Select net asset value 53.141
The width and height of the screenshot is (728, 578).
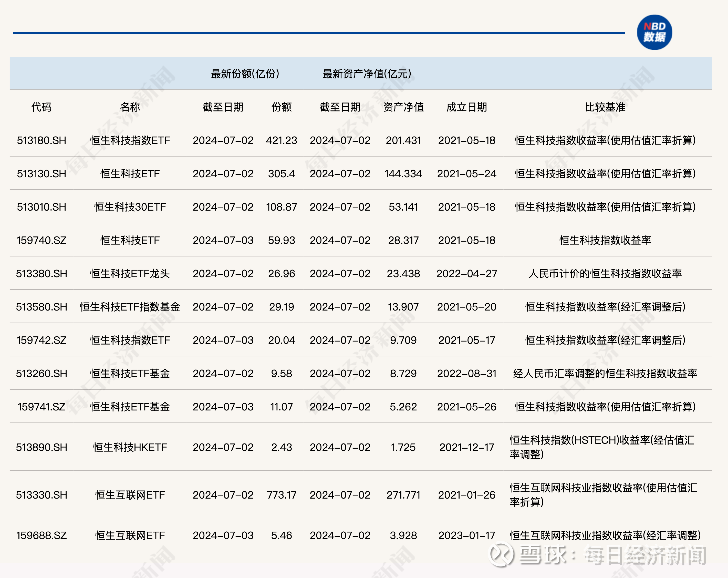click(x=403, y=207)
